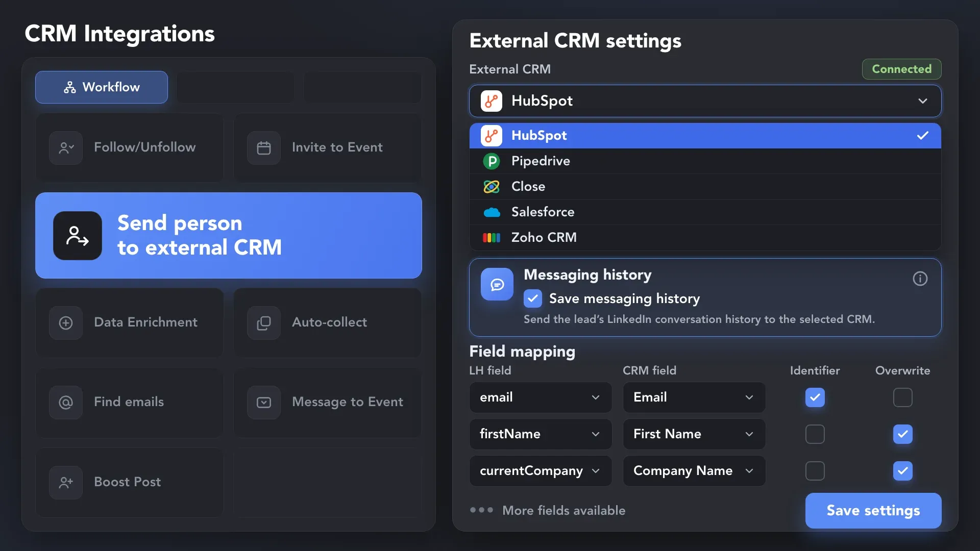The image size is (980, 551).
Task: Toggle Save messaging history checkbox
Action: point(533,298)
